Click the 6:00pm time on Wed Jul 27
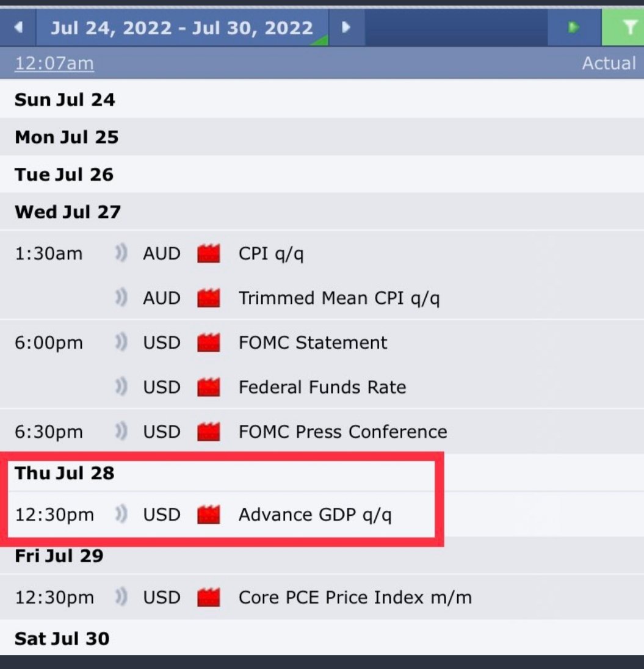 (49, 343)
